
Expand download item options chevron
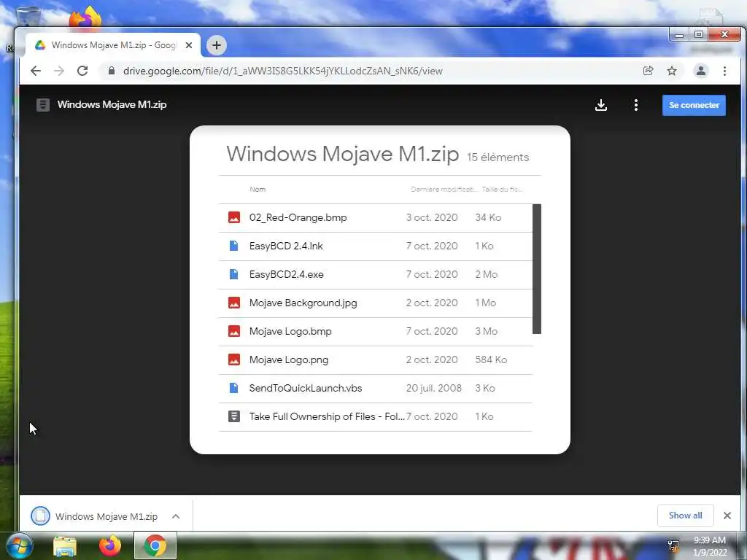176,516
